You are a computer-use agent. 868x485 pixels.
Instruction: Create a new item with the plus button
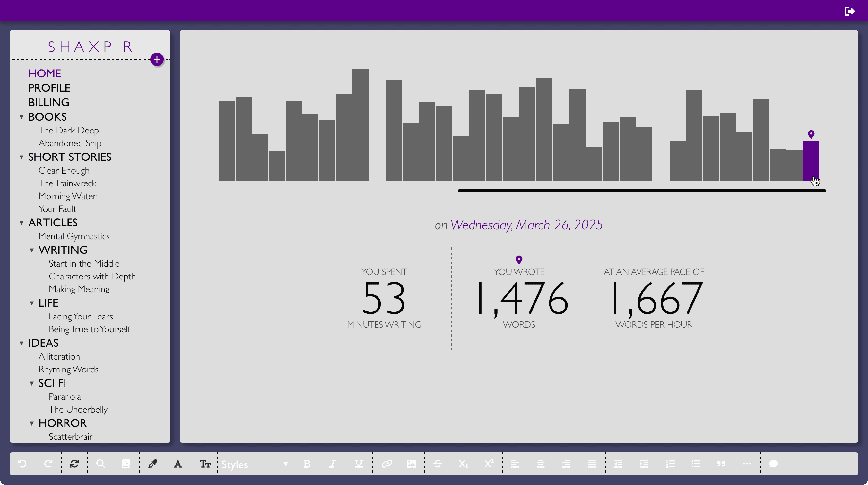tap(157, 60)
